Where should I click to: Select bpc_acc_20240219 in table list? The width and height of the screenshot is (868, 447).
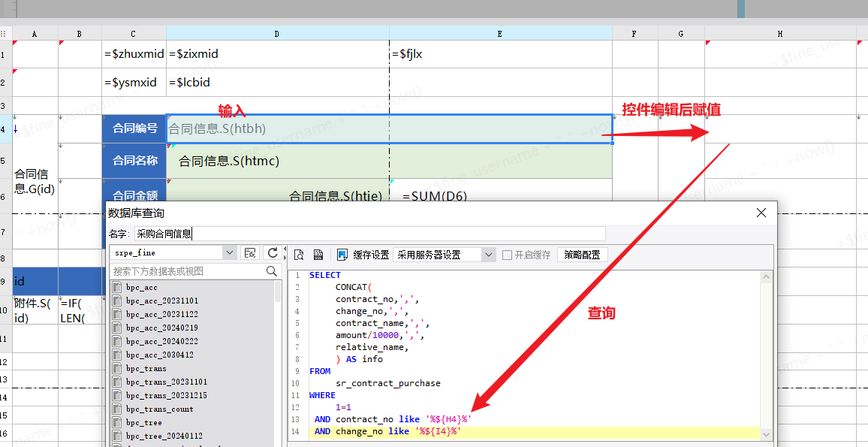click(161, 328)
